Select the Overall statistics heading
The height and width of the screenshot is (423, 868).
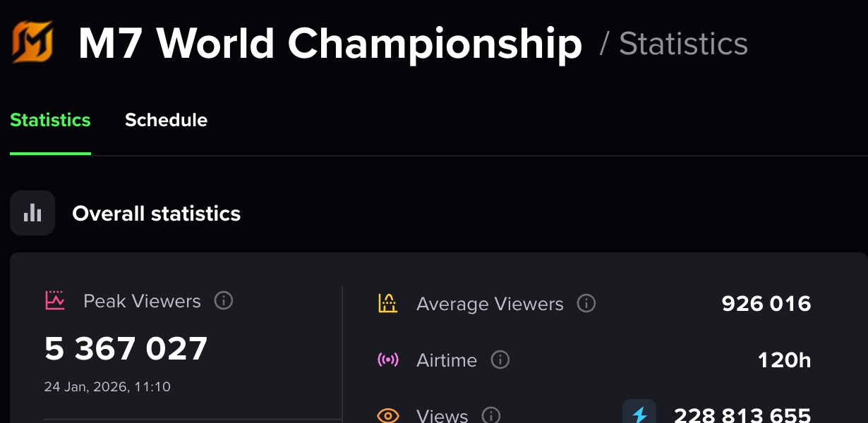[156, 214]
